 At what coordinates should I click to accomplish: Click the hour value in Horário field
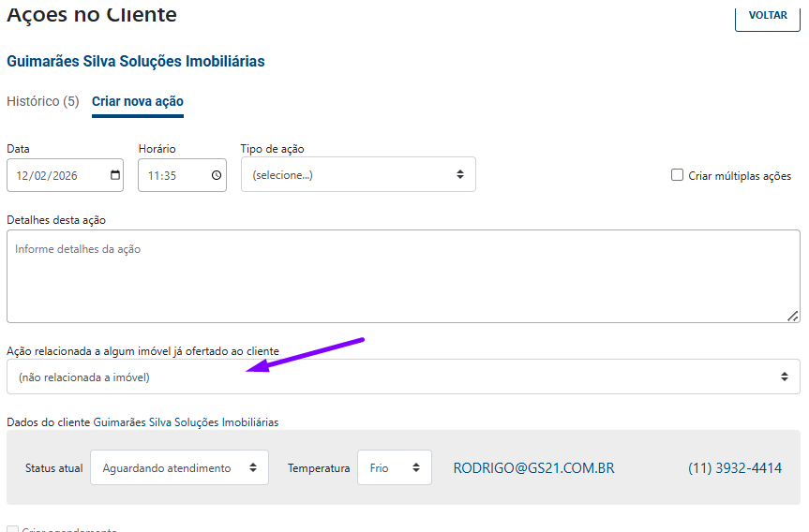click(x=154, y=175)
